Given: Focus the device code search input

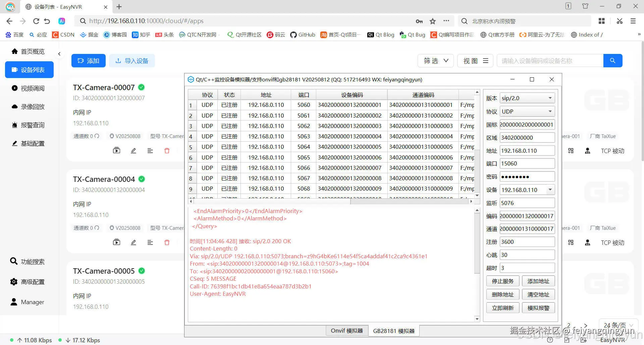Looking at the screenshot, I should coord(550,61).
